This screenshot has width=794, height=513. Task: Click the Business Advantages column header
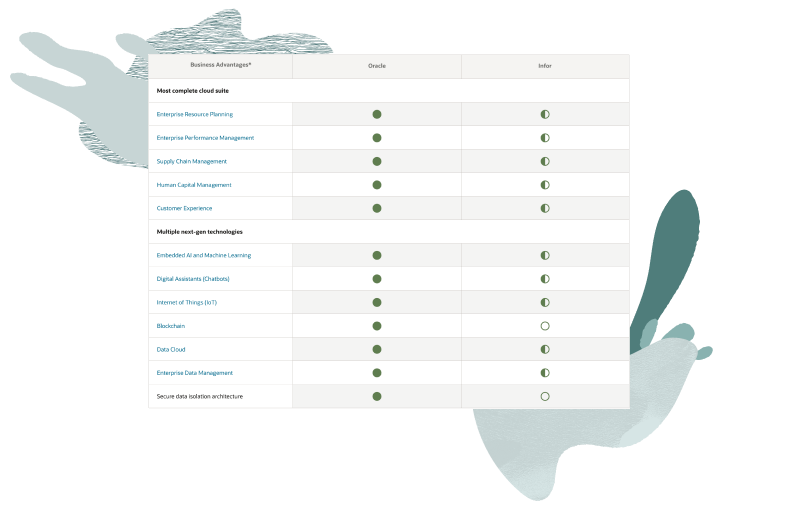[221, 65]
